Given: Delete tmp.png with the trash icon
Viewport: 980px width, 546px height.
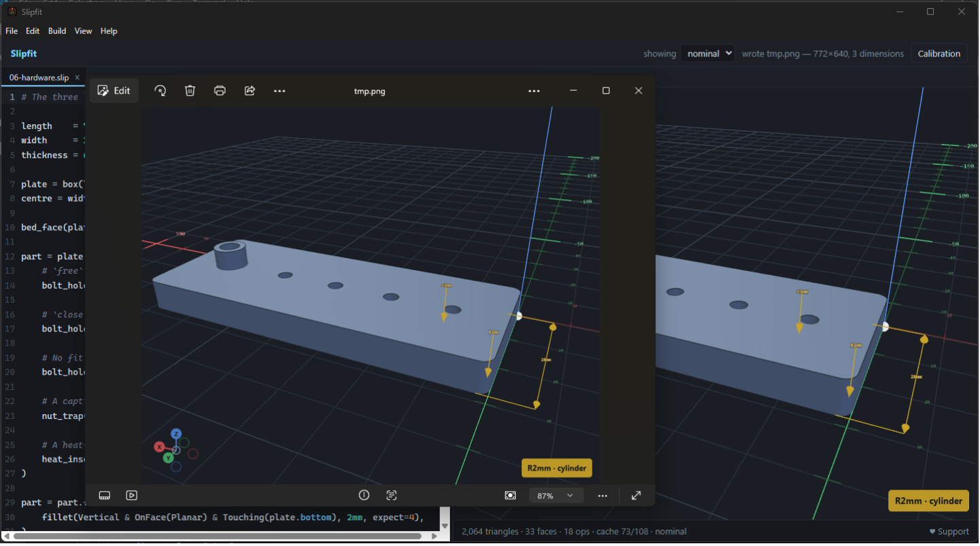Looking at the screenshot, I should coord(190,90).
